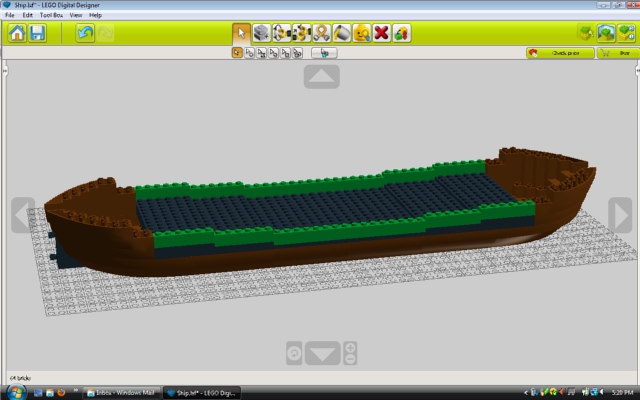This screenshot has height=400, width=640.
Task: Click the invert selection button
Action: (x=324, y=53)
